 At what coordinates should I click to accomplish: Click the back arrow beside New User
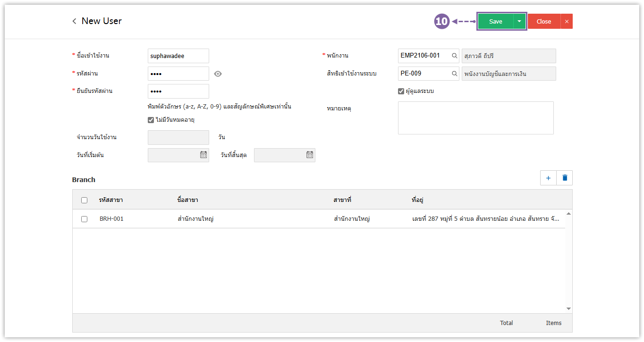[74, 21]
